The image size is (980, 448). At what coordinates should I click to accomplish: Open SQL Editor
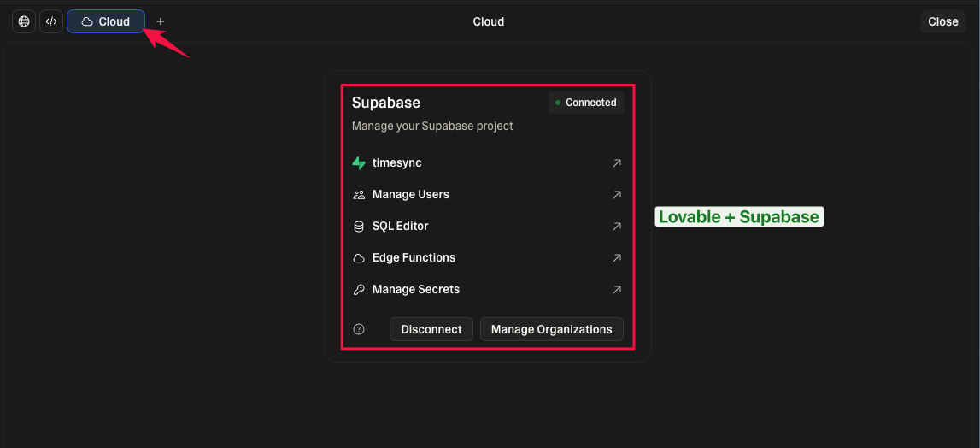click(x=400, y=226)
